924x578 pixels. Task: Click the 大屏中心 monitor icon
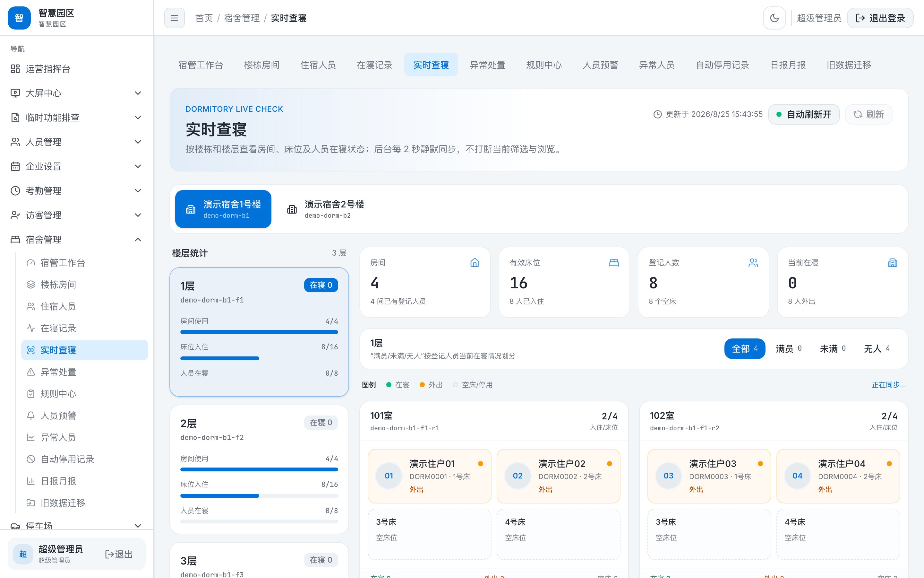point(15,93)
